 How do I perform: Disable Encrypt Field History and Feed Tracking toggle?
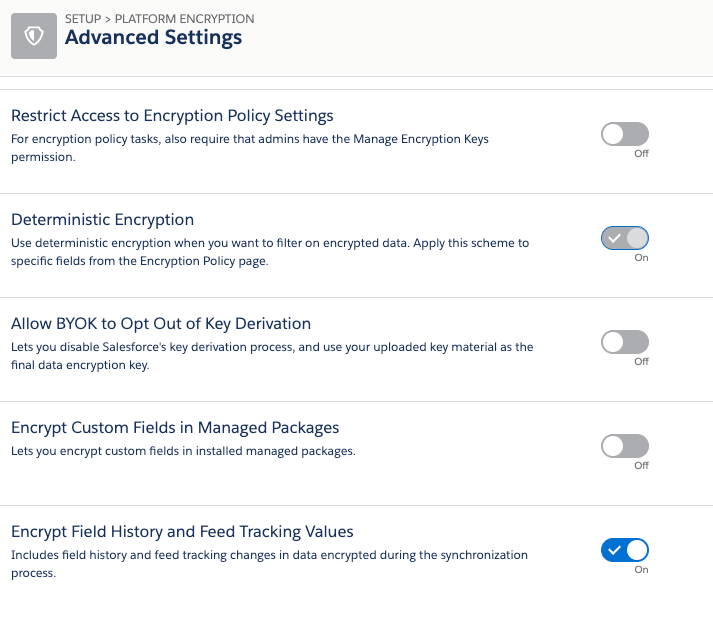pyautogui.click(x=625, y=550)
